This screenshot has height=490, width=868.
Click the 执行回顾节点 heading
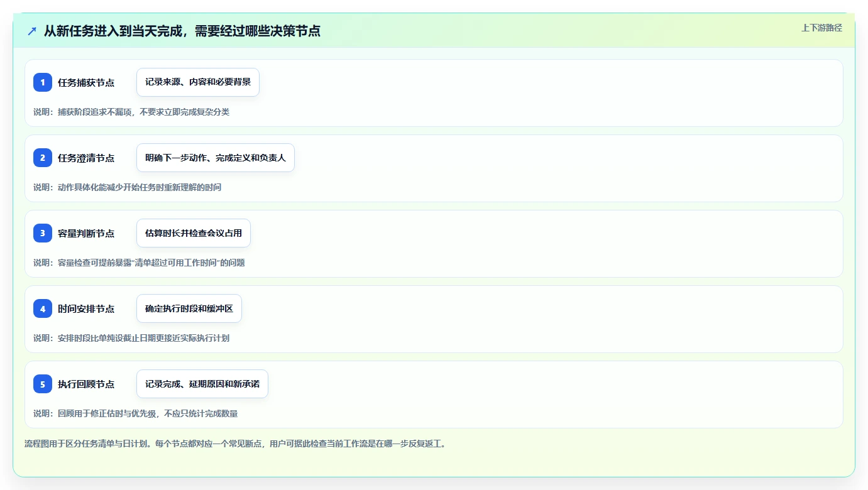pos(86,384)
